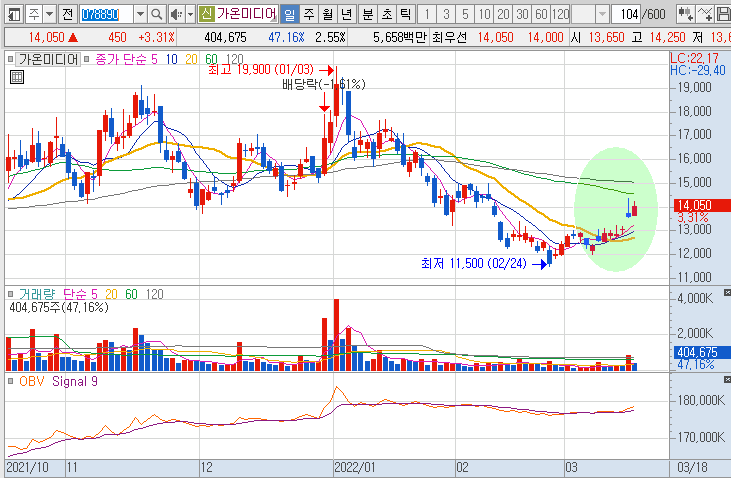Click the green 신 badge icon
Viewport: 731px width, 478px height.
coord(206,14)
